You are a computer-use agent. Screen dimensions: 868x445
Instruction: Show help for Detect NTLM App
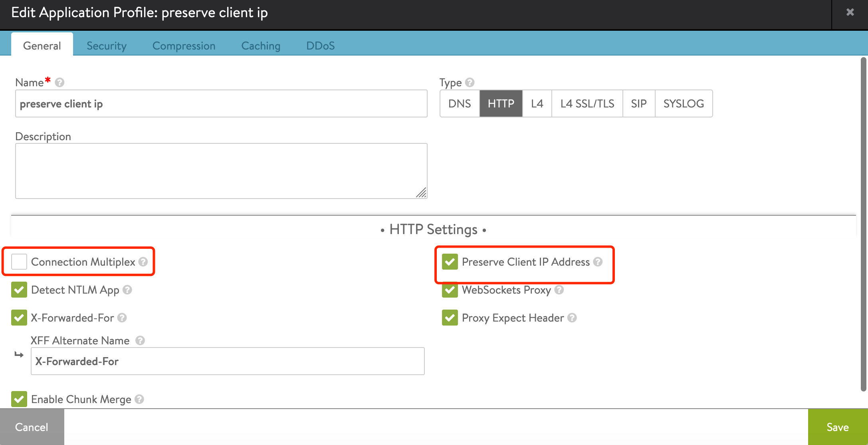(x=127, y=290)
